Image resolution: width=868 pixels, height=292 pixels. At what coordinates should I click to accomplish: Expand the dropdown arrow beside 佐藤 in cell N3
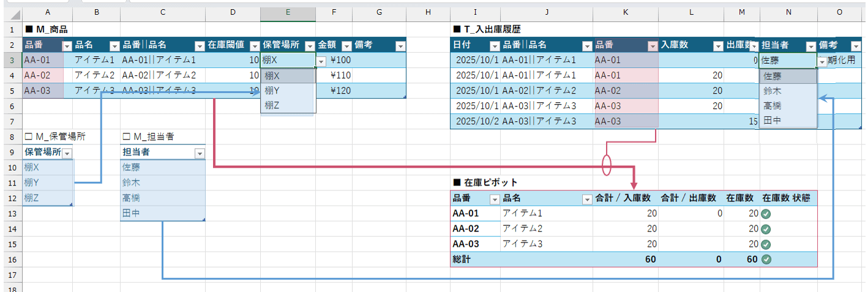click(x=822, y=61)
